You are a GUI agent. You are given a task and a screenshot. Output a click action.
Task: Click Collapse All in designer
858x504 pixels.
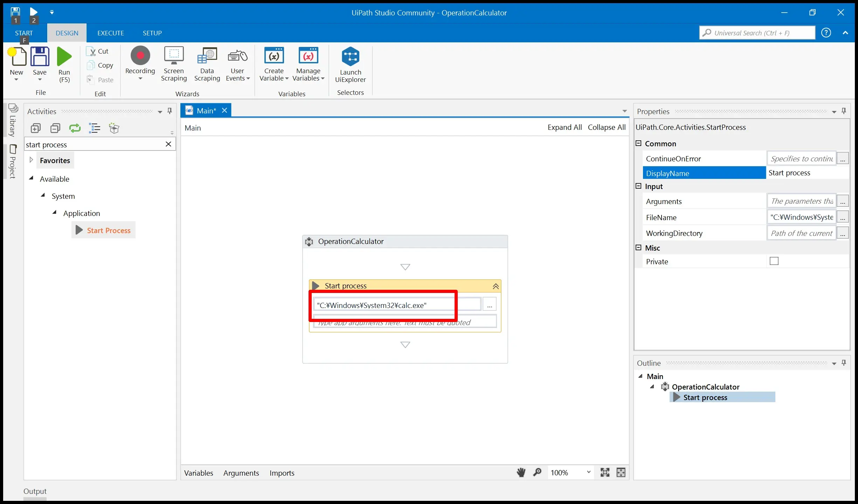click(607, 127)
